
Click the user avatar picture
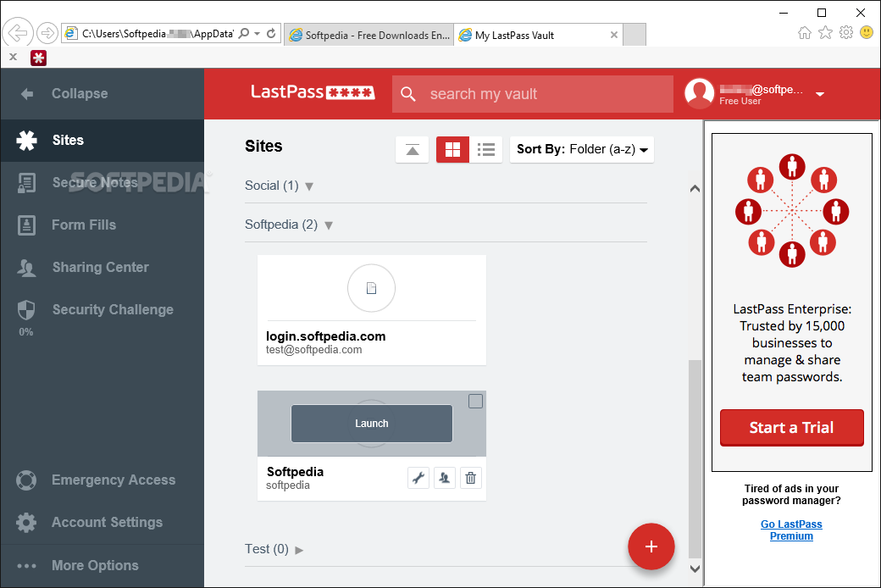tap(700, 93)
